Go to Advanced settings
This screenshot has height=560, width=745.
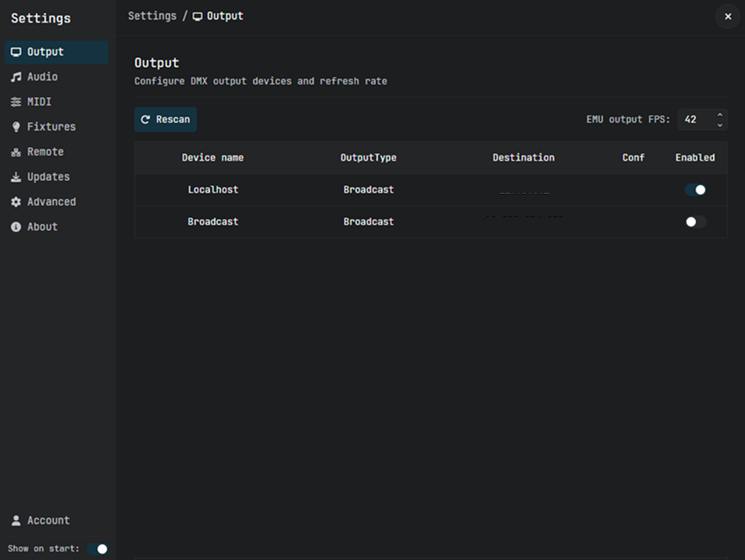click(x=56, y=202)
